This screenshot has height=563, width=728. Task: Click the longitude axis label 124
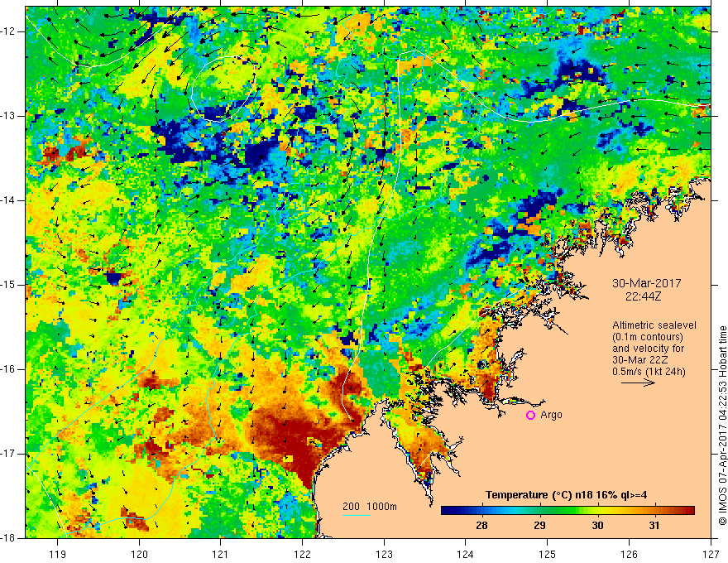466,554
